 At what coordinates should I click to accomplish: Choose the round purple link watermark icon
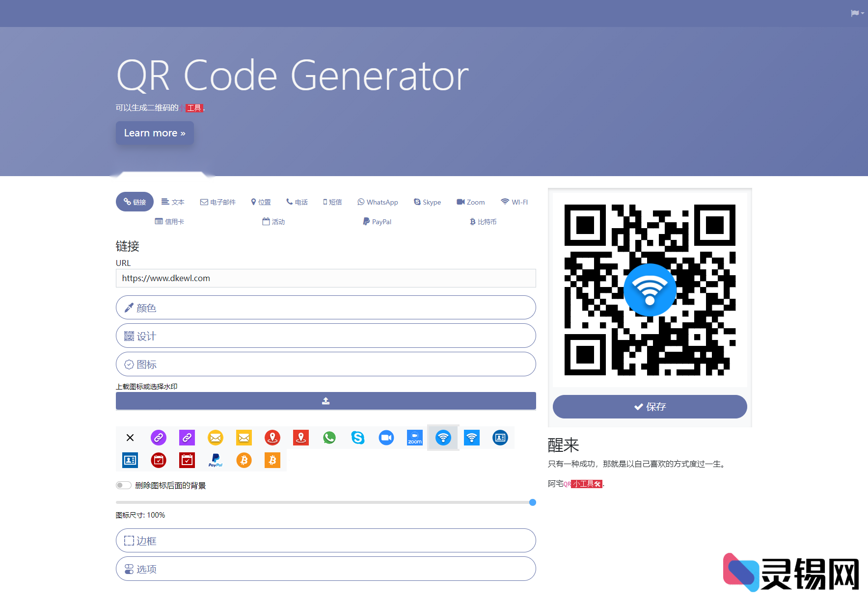point(159,438)
